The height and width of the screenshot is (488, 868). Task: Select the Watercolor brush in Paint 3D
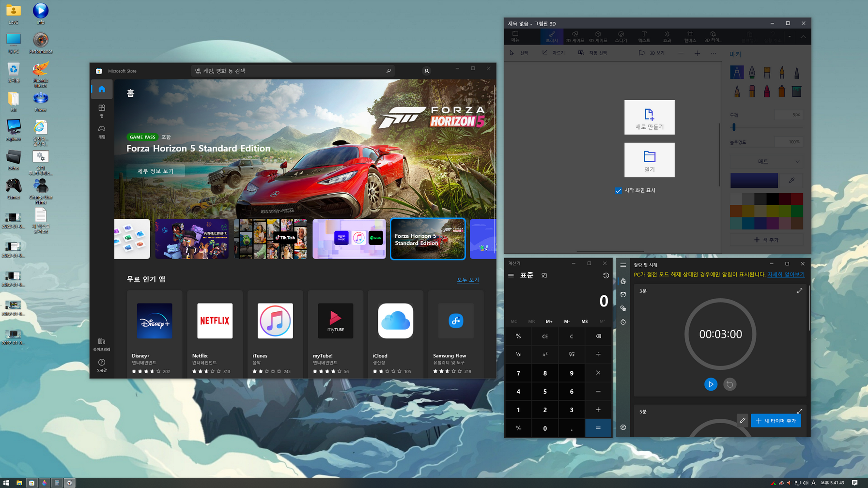pyautogui.click(x=782, y=73)
